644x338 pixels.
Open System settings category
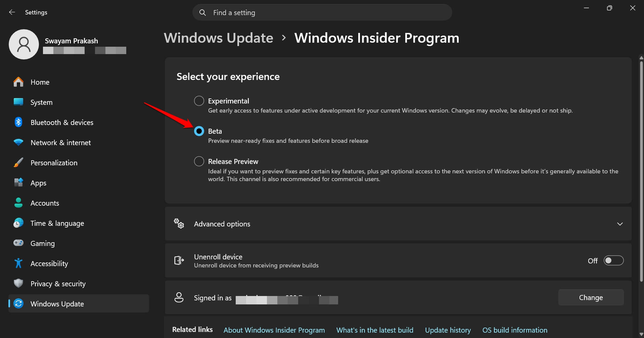(79, 102)
